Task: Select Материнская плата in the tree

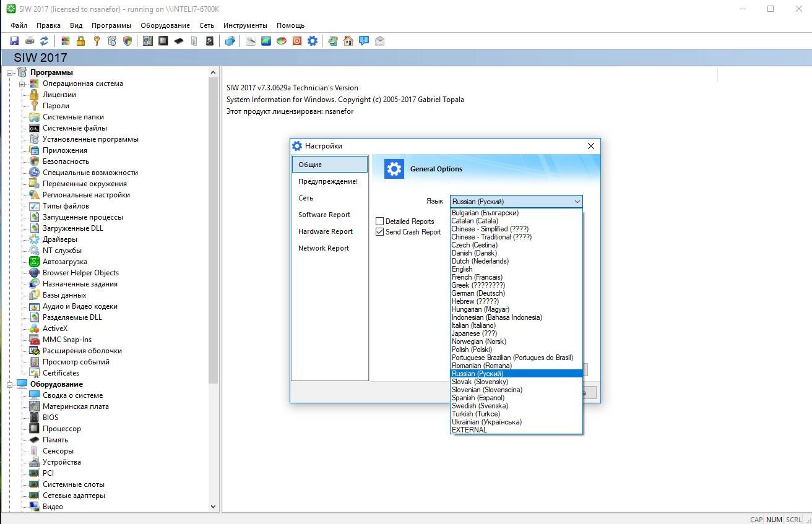Action: [x=76, y=406]
